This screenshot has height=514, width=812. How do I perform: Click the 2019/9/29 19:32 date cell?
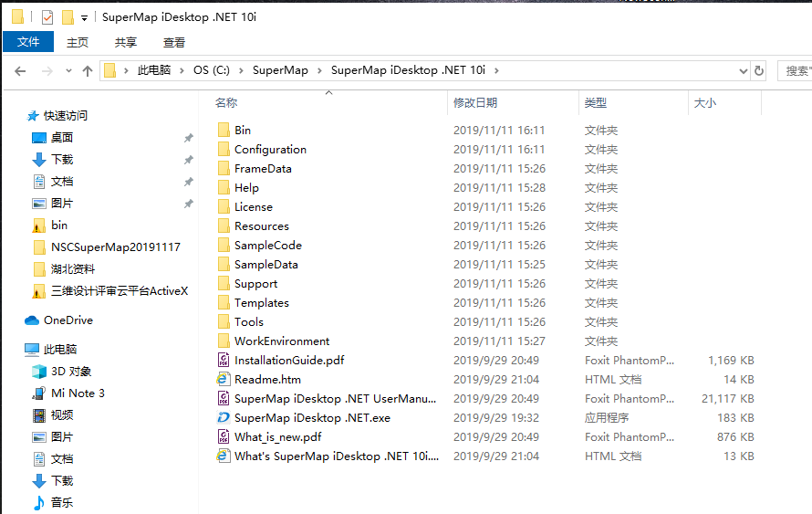[496, 417]
